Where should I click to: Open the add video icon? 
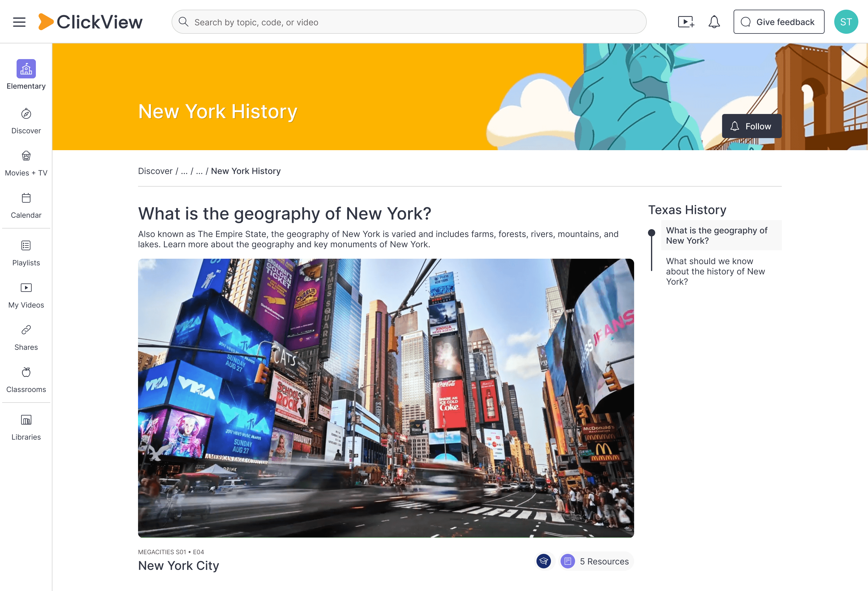point(686,22)
